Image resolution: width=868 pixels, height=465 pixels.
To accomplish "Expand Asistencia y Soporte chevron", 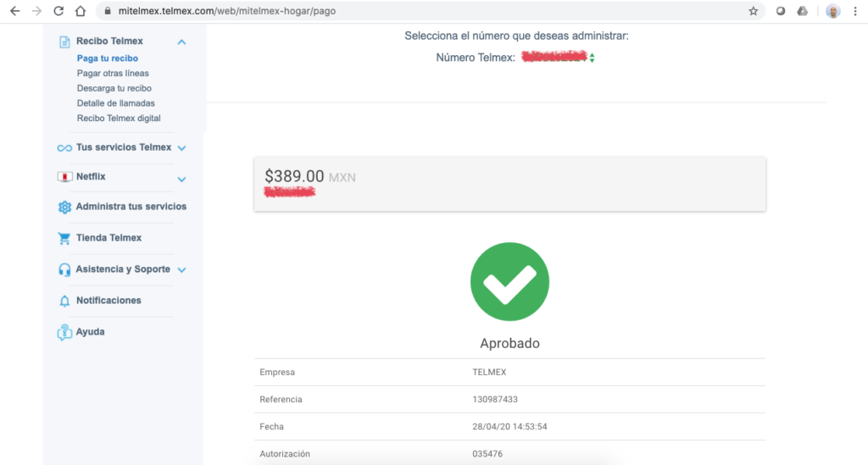I will [181, 270].
